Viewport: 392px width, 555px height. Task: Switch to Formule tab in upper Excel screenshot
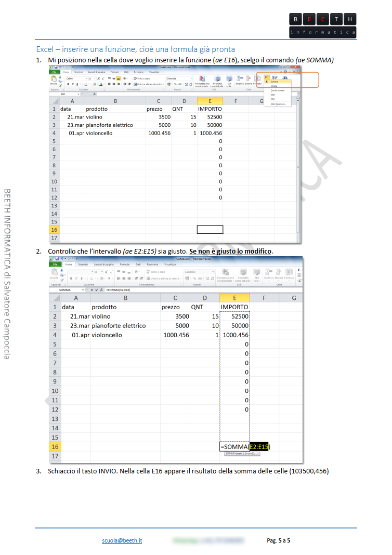coord(115,72)
